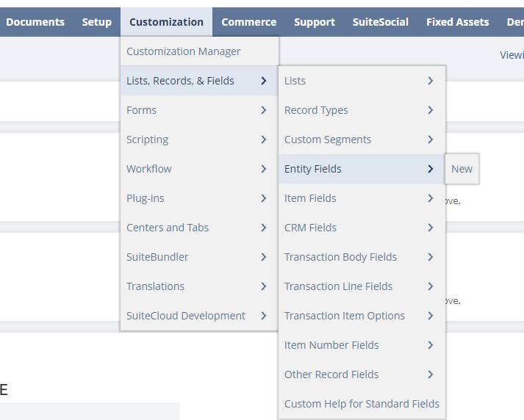Open Centers and Tabs menu item
The image size is (524, 420).
tap(199, 228)
